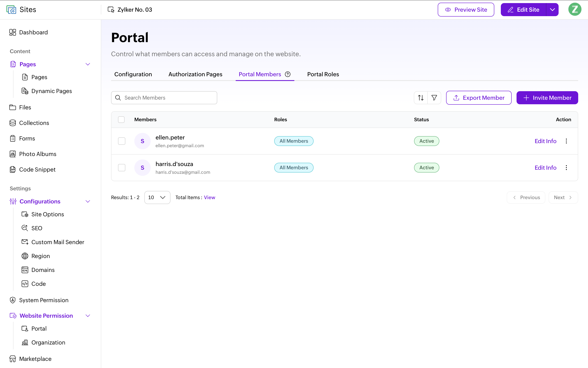588x368 pixels.
Task: Open Marketplace in the sidebar
Action: (x=31, y=359)
